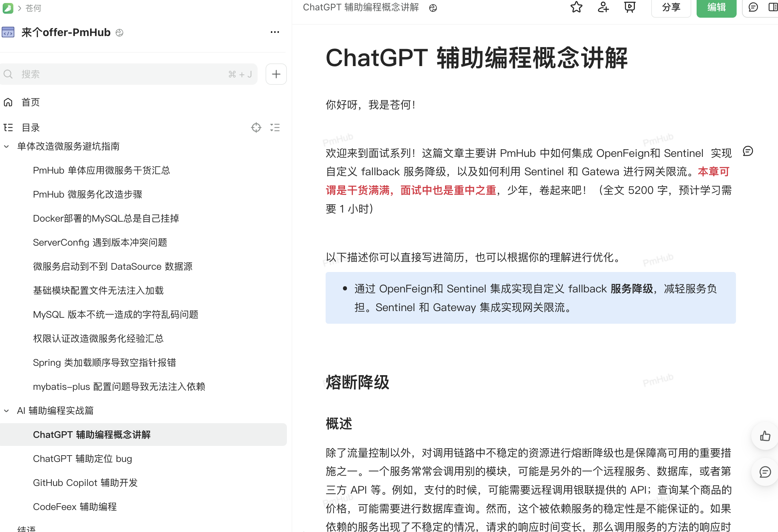Screen dimensions: 778x532
Task: Click the floating comment button at bottom right
Action: pyautogui.click(x=765, y=472)
